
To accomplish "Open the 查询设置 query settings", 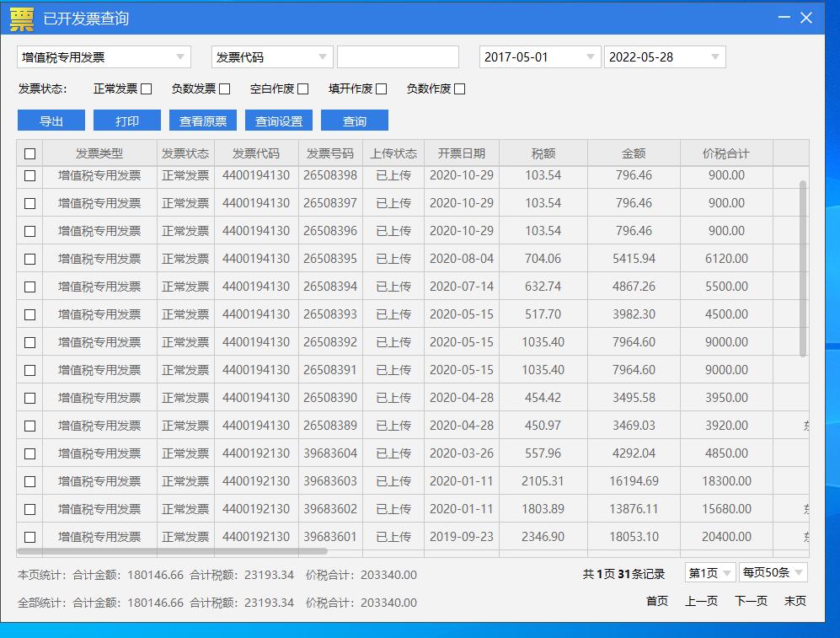I will coord(281,120).
